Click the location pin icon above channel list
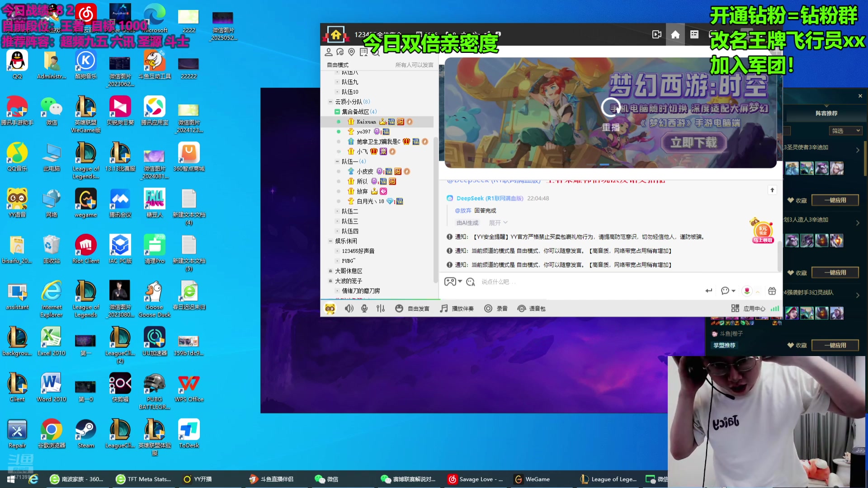Viewport: 868px width, 488px height. tap(351, 52)
